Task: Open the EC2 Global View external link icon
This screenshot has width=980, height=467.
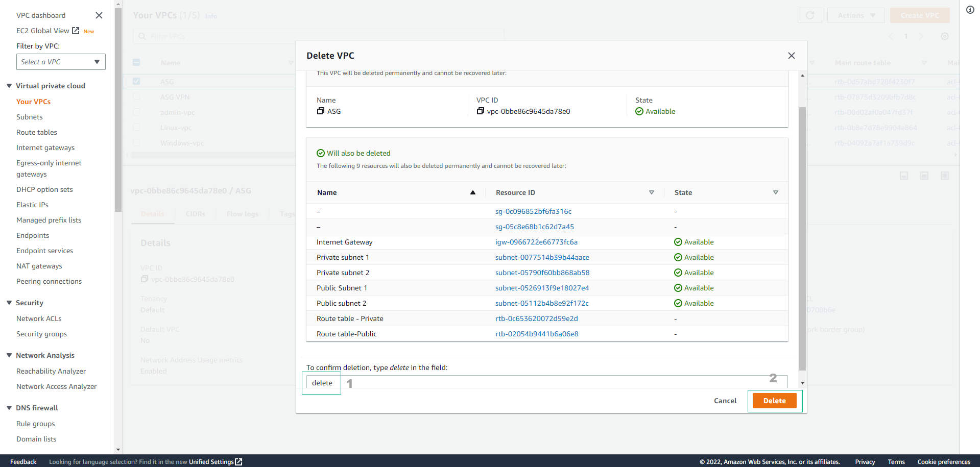Action: [x=76, y=31]
